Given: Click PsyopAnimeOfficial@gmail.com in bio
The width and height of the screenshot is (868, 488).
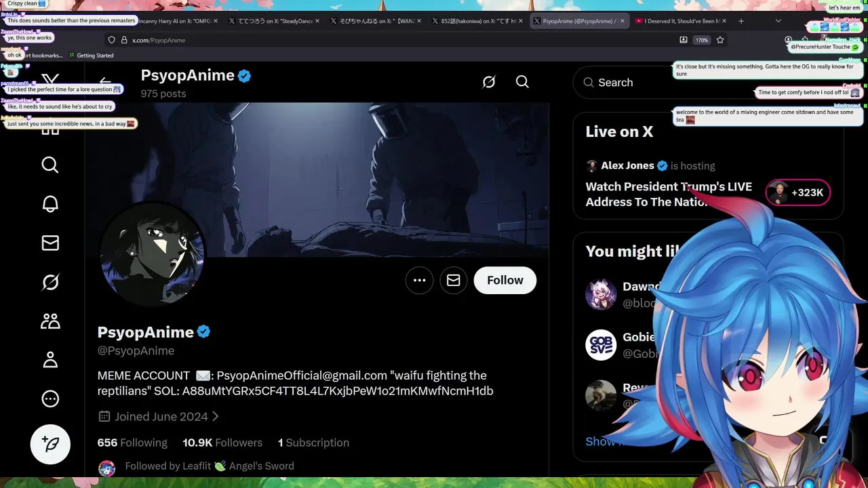Looking at the screenshot, I should (x=302, y=375).
